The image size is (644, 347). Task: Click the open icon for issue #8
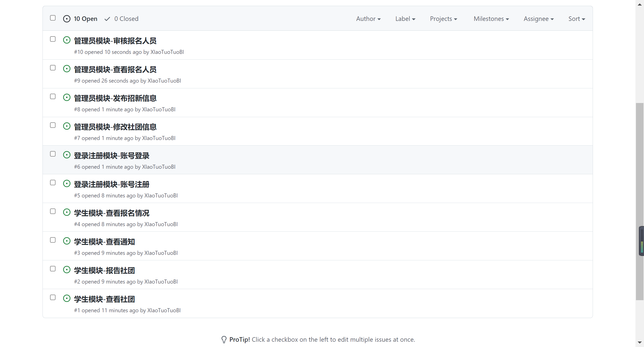point(67,97)
